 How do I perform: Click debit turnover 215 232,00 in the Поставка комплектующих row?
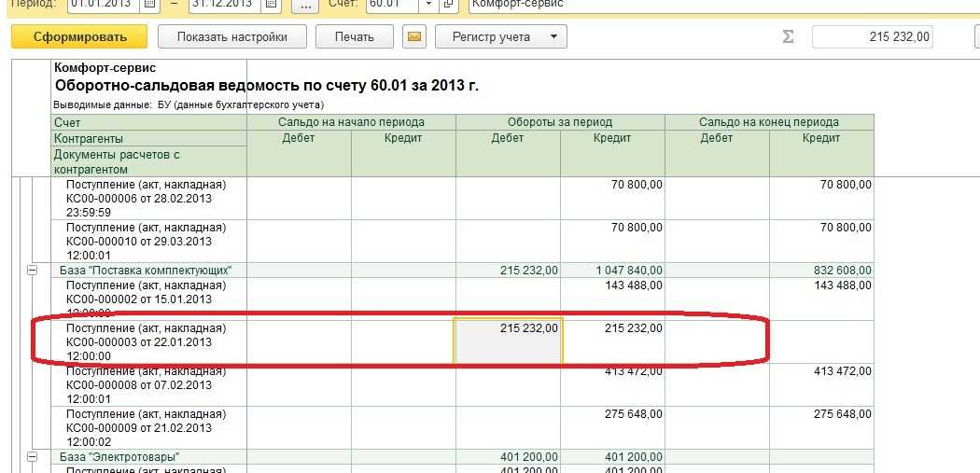coord(529,271)
